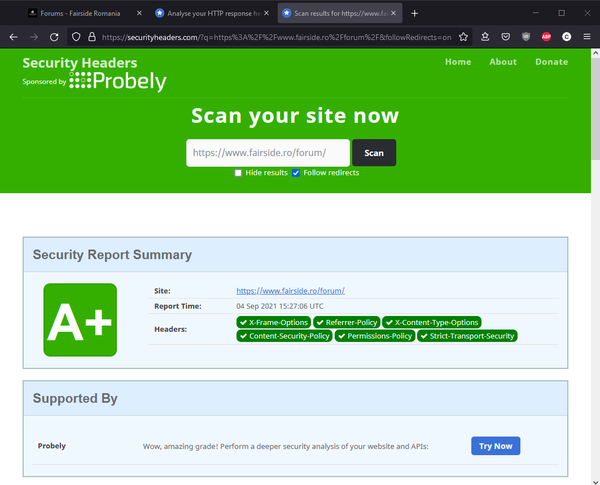Viewport: 600px width, 485px height.
Task: Click the browser address bar URL
Action: 276,37
